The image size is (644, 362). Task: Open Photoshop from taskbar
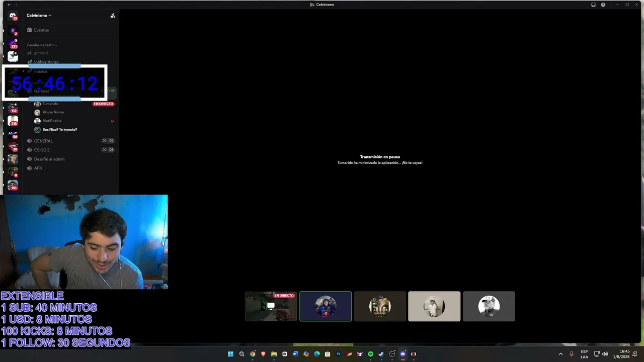coord(338,354)
